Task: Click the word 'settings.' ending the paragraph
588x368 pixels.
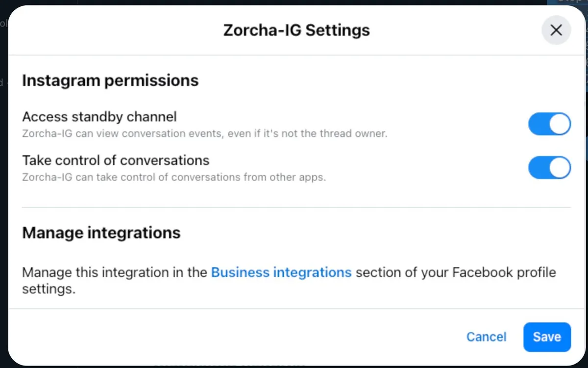Action: 49,289
